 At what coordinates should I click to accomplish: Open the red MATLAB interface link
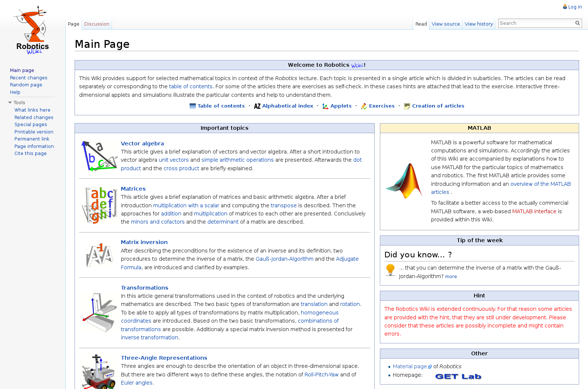[x=534, y=211]
